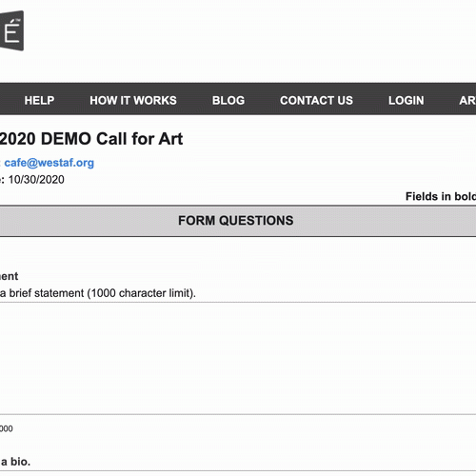Screen dimensions: 476x476
Task: Click the CaFÉ logo icon
Action: point(11,30)
